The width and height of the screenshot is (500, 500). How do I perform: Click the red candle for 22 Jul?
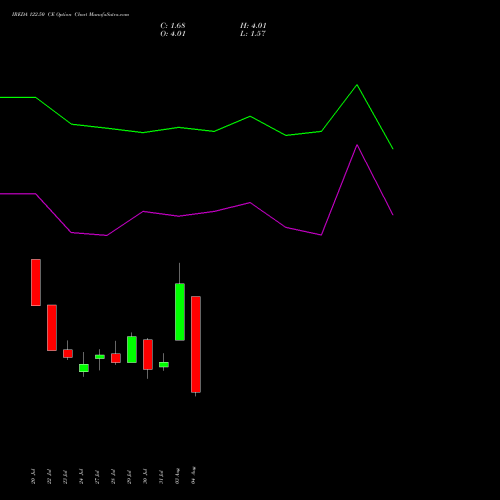pos(52,328)
